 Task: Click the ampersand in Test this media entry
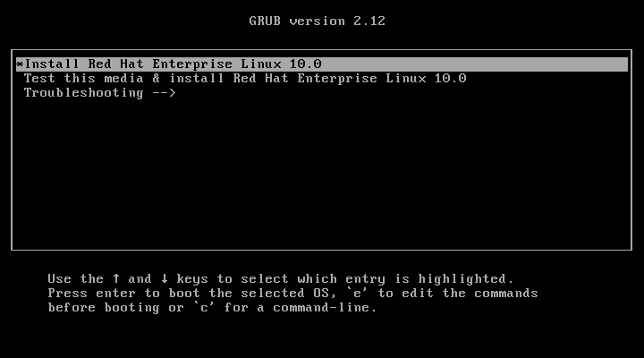point(156,78)
